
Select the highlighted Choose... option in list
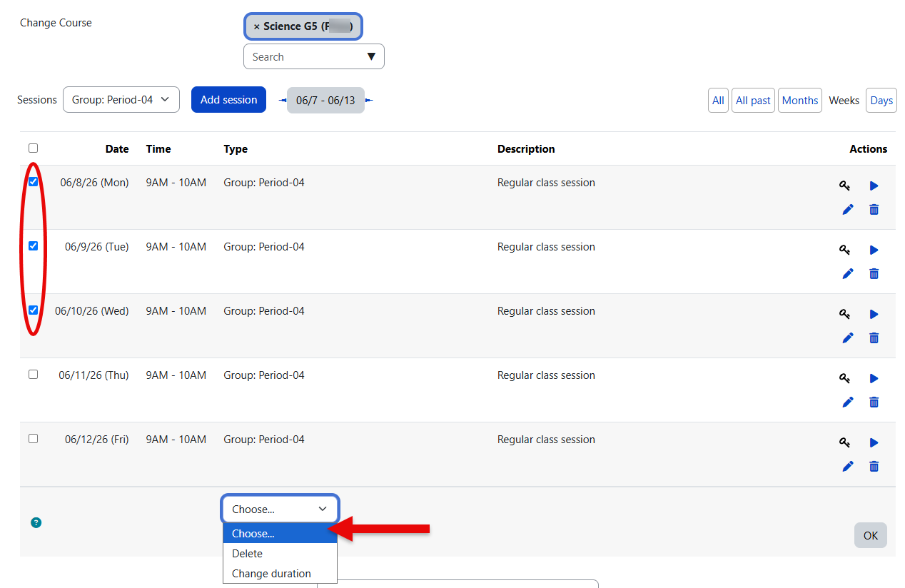pos(280,533)
